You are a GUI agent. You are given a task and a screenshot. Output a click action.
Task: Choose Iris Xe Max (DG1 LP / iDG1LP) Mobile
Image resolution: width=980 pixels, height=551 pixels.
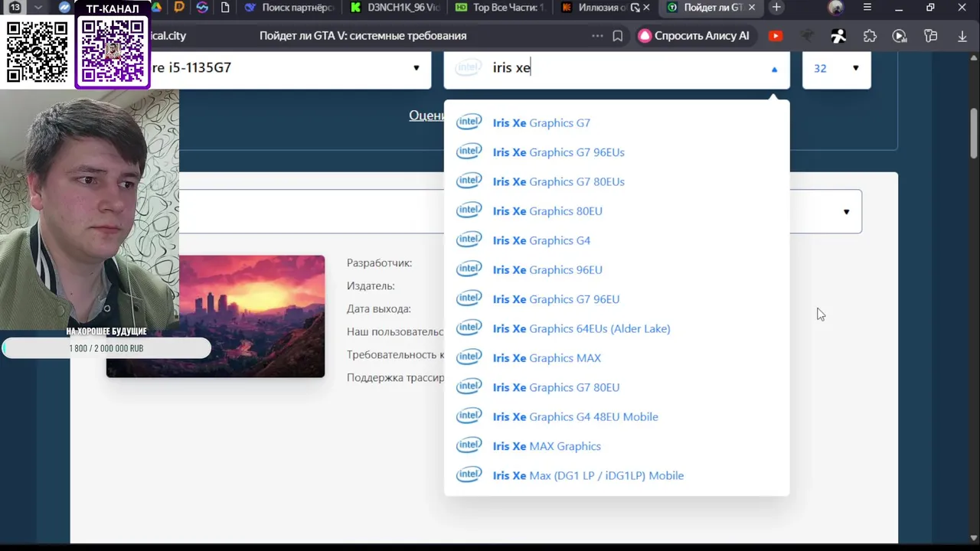click(x=616, y=475)
